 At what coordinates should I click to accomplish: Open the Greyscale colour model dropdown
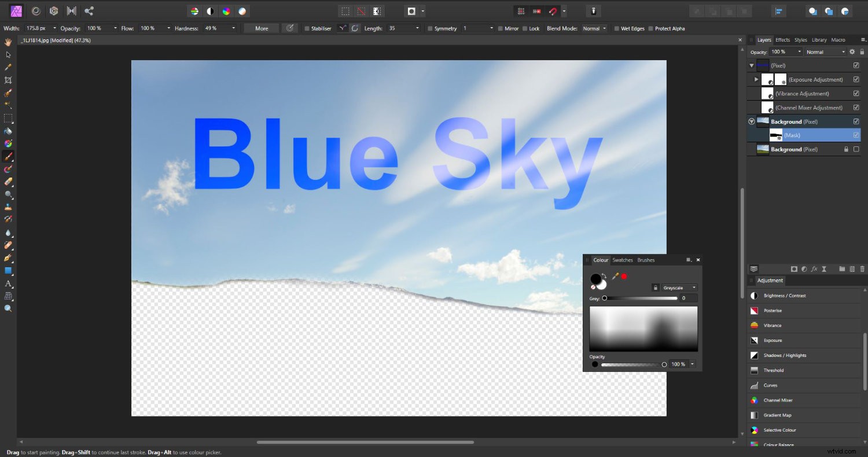point(677,288)
